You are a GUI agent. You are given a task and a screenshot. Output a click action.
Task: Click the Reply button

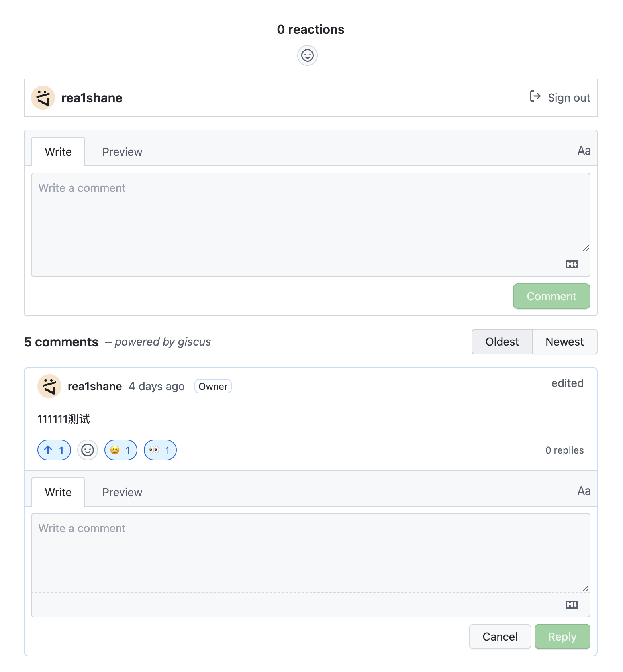pyautogui.click(x=562, y=637)
